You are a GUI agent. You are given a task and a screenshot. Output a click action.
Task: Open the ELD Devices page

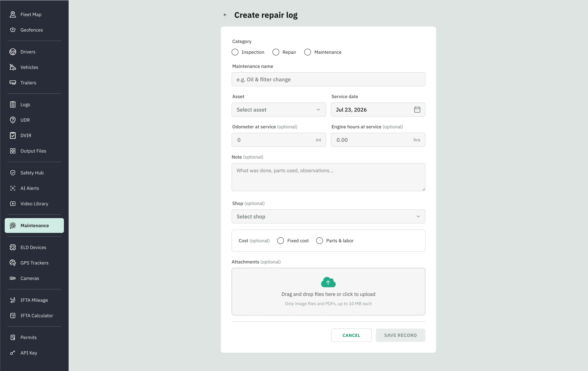(34, 247)
